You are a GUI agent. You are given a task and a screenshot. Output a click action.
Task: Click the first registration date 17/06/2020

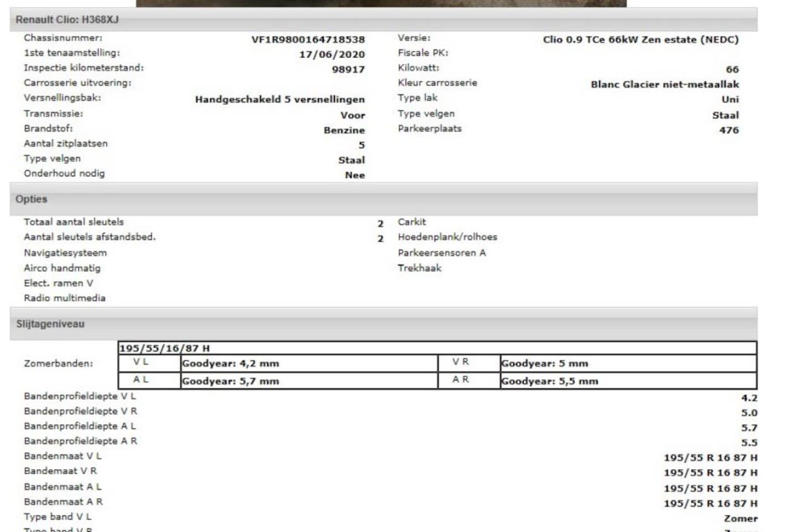point(332,54)
